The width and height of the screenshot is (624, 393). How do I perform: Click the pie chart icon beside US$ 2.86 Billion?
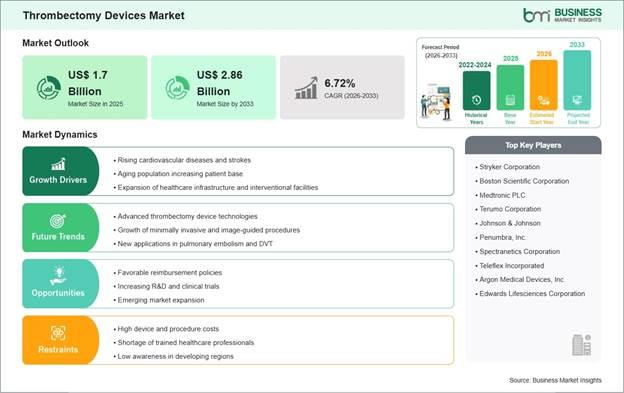[177, 88]
